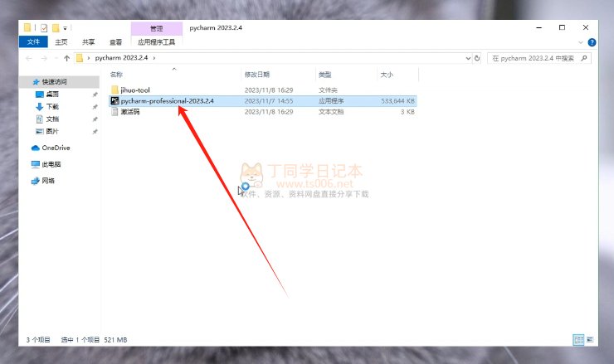Open the 应用程序工具 ribbon tab
This screenshot has height=364, width=614.
156,42
